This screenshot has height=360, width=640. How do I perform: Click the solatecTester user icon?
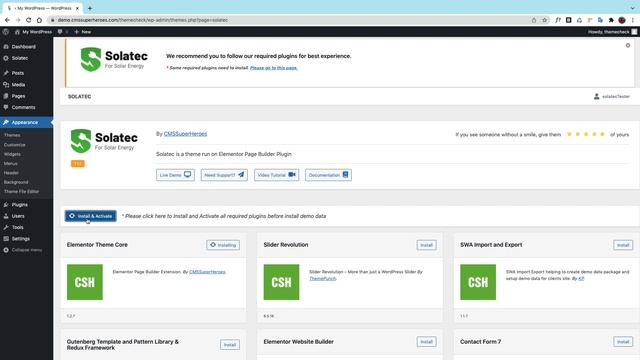tap(596, 96)
